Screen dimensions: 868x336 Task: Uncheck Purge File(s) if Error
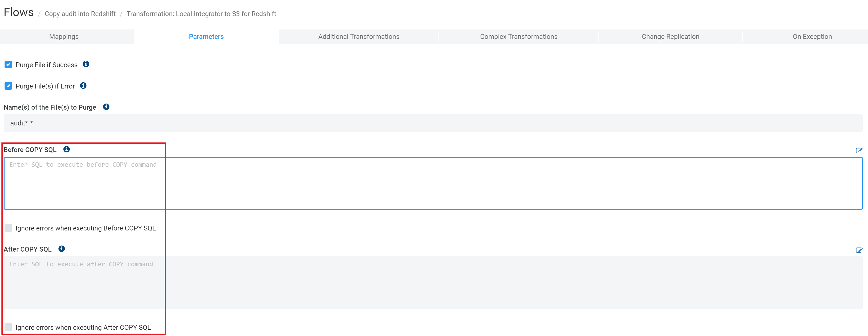(x=8, y=85)
